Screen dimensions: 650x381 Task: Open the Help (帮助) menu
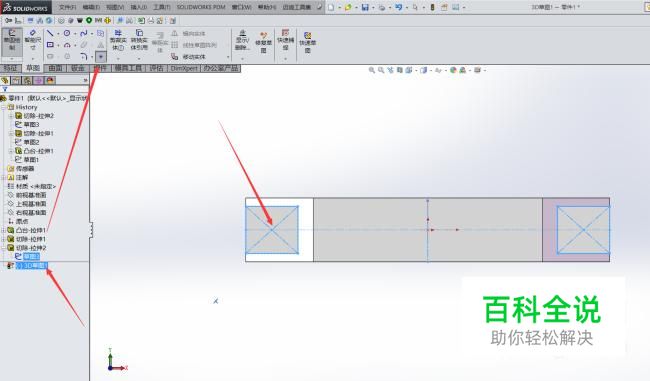pos(267,7)
